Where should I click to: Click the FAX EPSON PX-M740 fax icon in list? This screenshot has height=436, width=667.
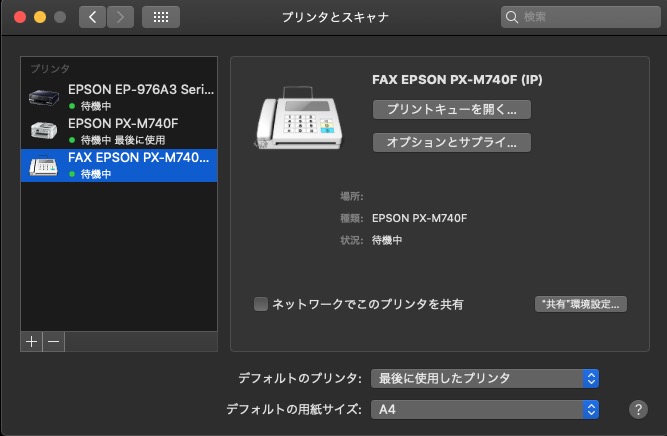[43, 165]
